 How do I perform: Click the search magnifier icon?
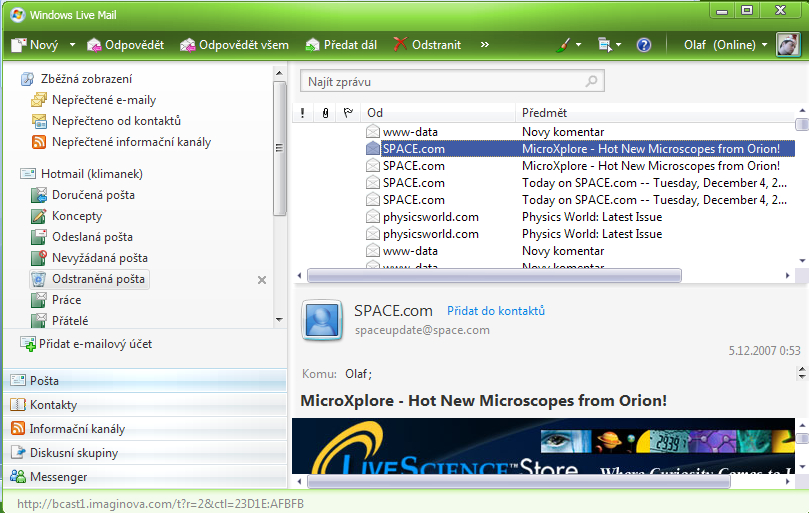coord(592,81)
